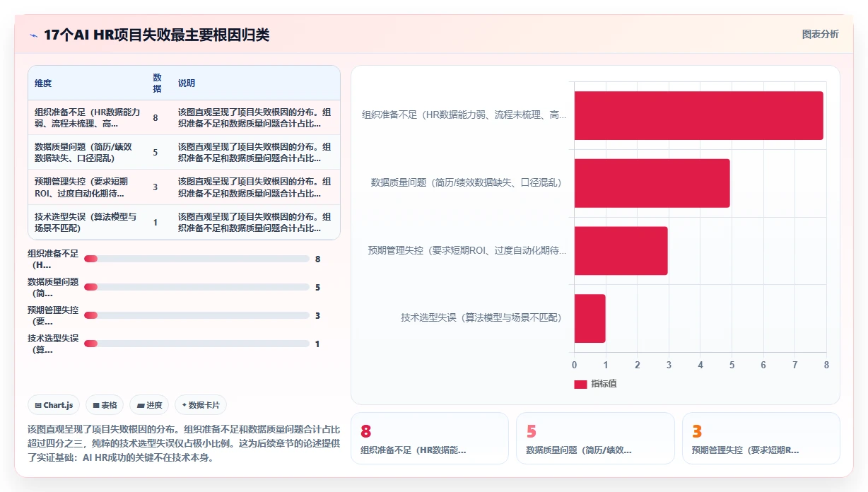Click the 数据 column header
Viewport: 868px width, 492px height.
[157, 83]
